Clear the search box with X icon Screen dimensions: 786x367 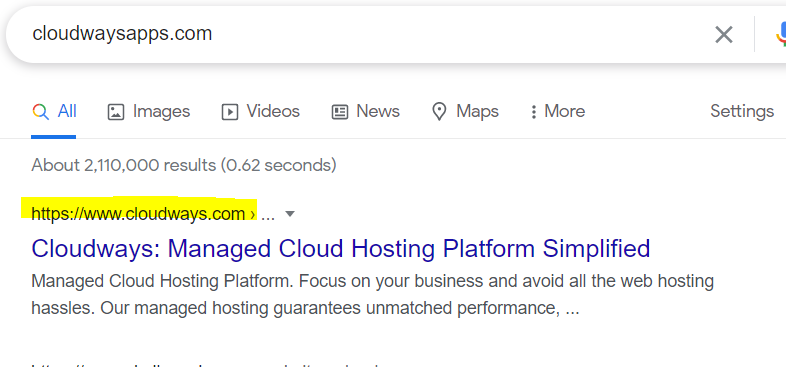[x=723, y=35]
